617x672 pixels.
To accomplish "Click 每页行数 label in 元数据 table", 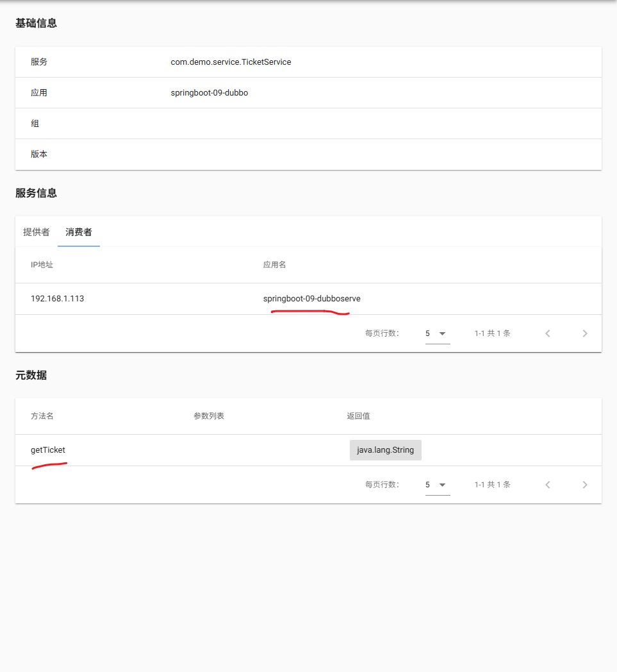I will pyautogui.click(x=382, y=485).
